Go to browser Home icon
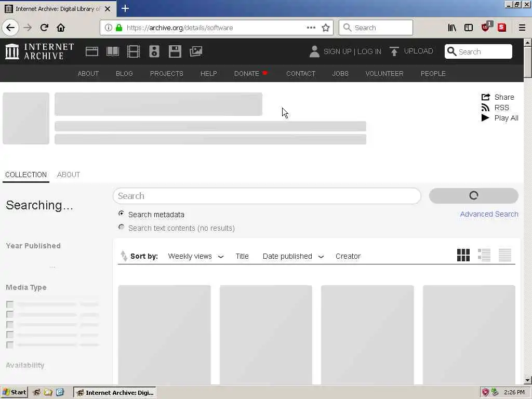The width and height of the screenshot is (532, 399). (61, 28)
